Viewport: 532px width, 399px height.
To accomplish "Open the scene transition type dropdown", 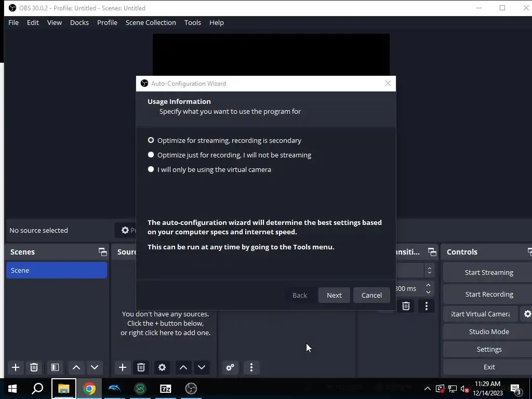I will tap(429, 270).
